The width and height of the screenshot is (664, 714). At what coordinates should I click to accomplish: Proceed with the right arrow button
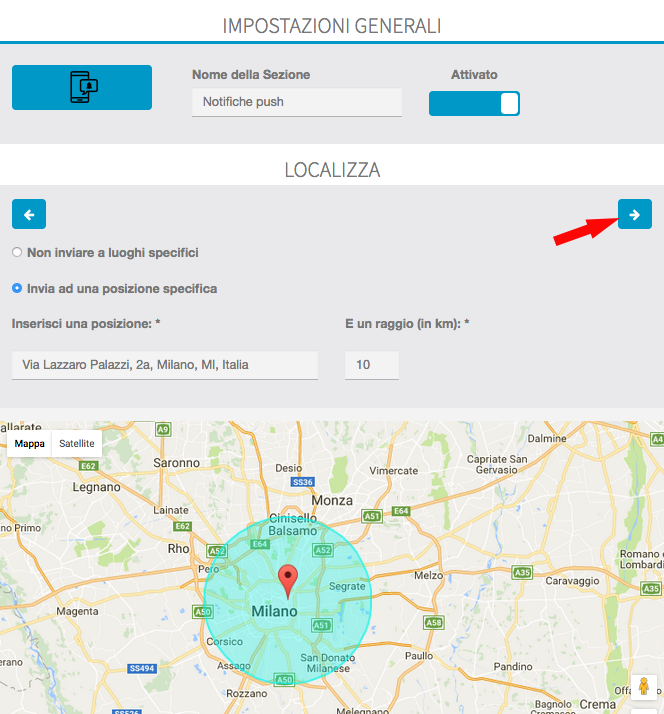click(x=634, y=214)
